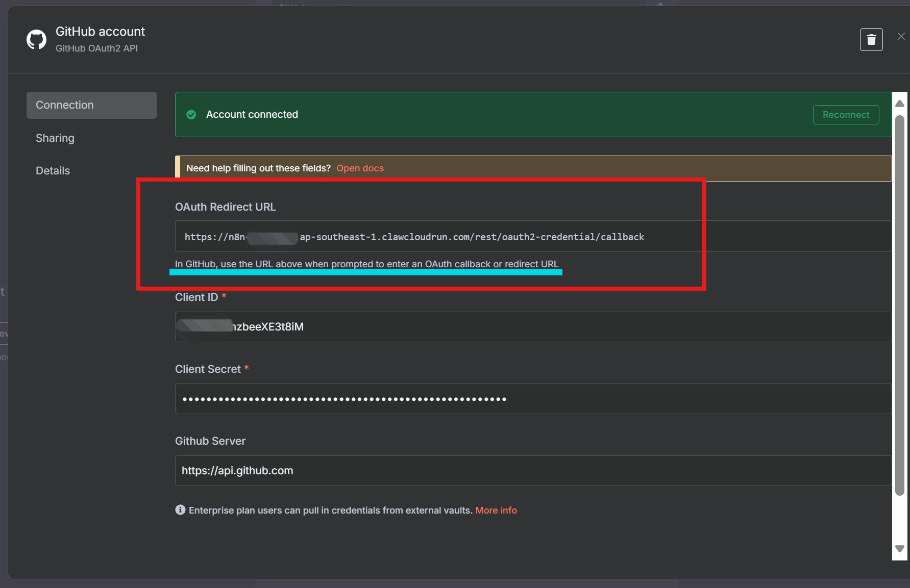This screenshot has width=910, height=588.
Task: Switch to the Sharing tab
Action: point(55,138)
